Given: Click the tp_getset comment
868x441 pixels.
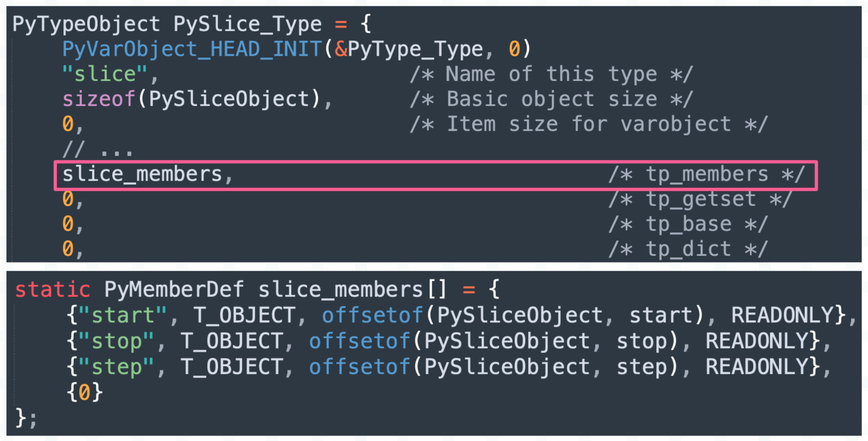Looking at the screenshot, I should coord(701,199).
